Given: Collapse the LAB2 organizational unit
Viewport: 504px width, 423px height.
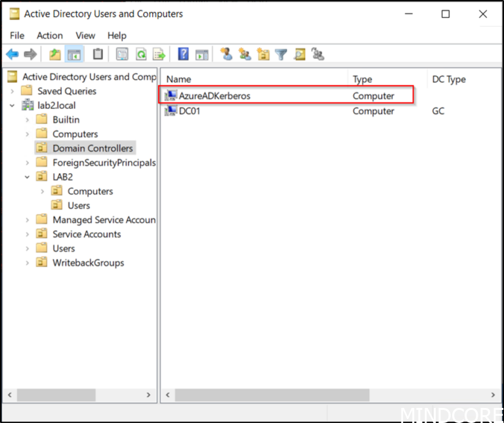Looking at the screenshot, I should (28, 177).
